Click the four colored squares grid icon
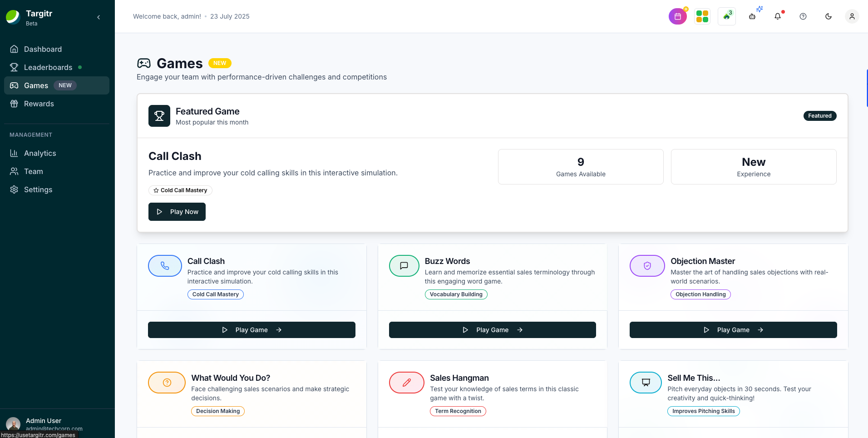Image resolution: width=868 pixels, height=438 pixels. coord(702,16)
